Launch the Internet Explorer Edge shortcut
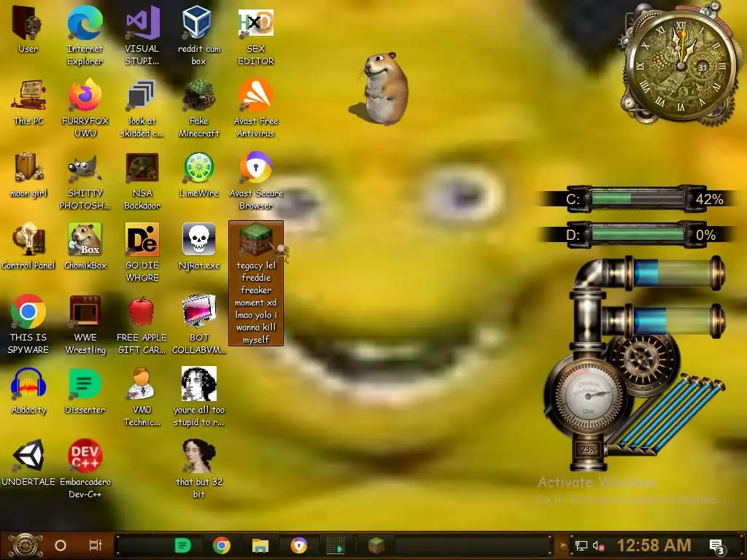Viewport: 747px width, 560px height. coord(85,35)
